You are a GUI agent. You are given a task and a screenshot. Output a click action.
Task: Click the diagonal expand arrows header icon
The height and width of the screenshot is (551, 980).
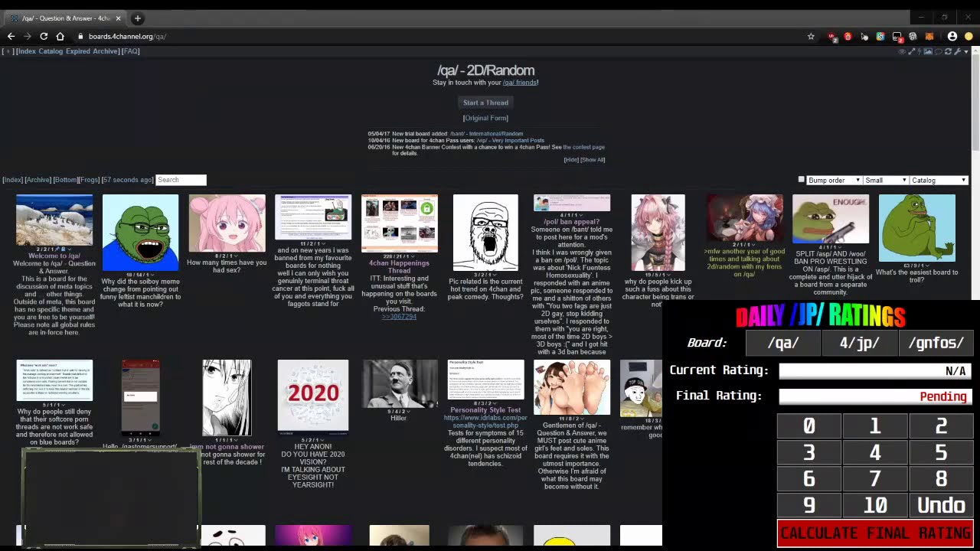911,51
